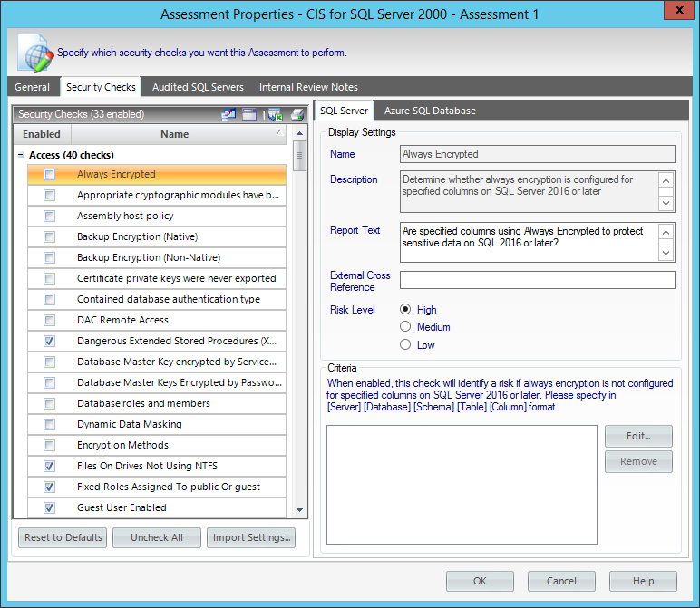Close the Assessment Properties dialog
The height and width of the screenshot is (608, 700).
[x=679, y=10]
